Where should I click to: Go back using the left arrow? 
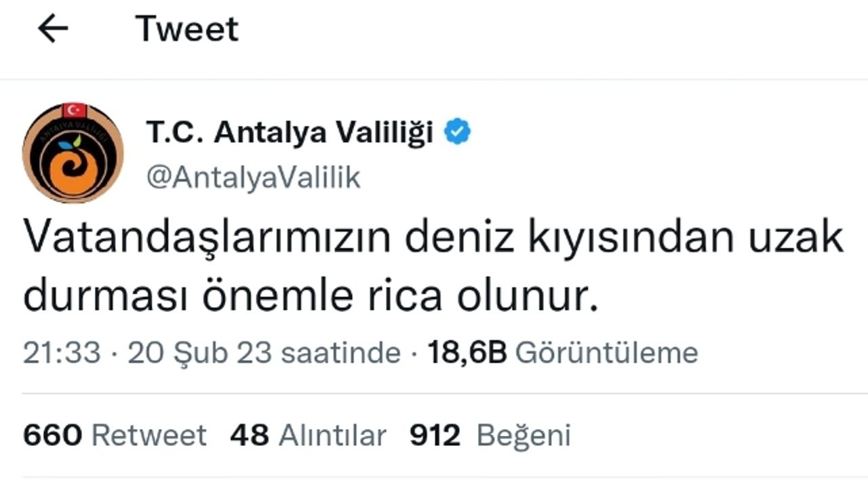[53, 28]
